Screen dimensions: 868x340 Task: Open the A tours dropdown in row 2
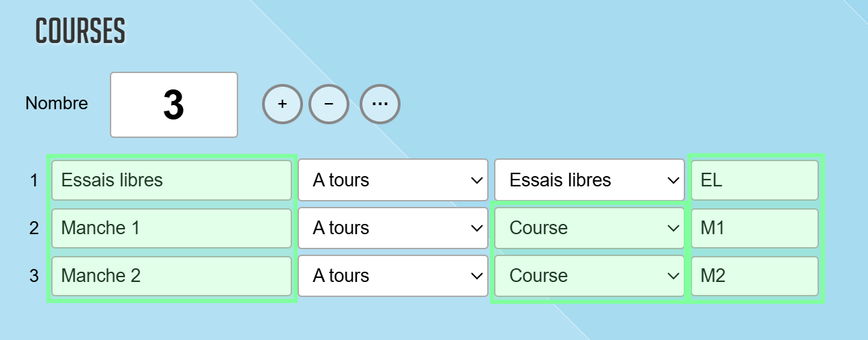(x=393, y=228)
